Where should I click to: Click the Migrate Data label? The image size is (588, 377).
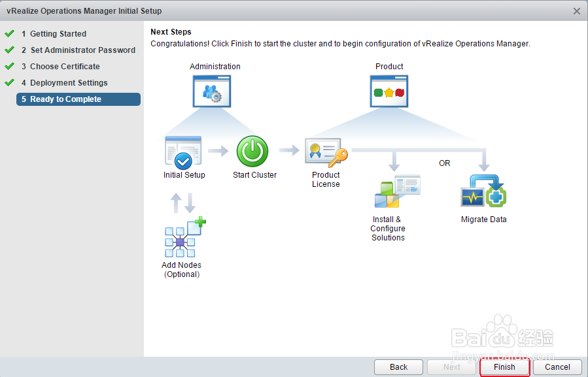click(484, 220)
